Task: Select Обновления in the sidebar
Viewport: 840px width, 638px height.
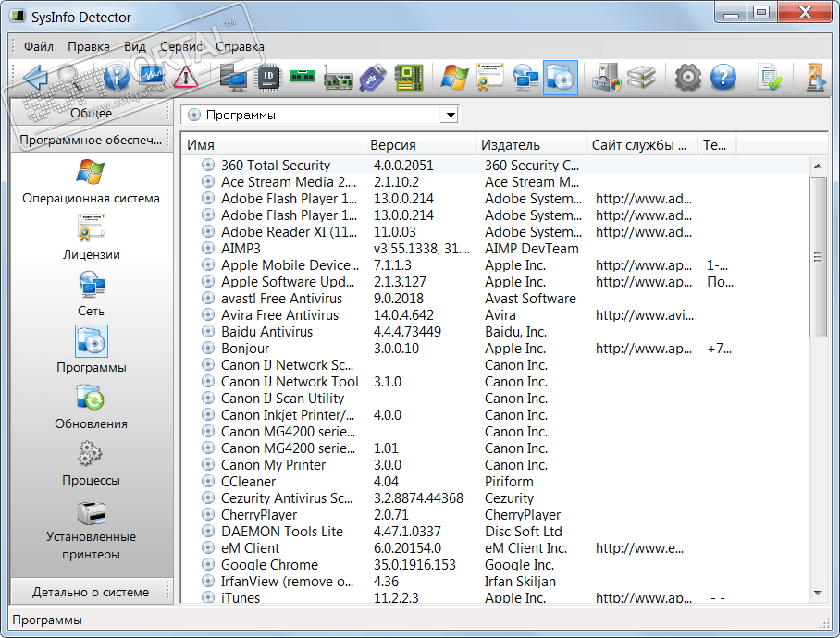Action: pos(91,410)
